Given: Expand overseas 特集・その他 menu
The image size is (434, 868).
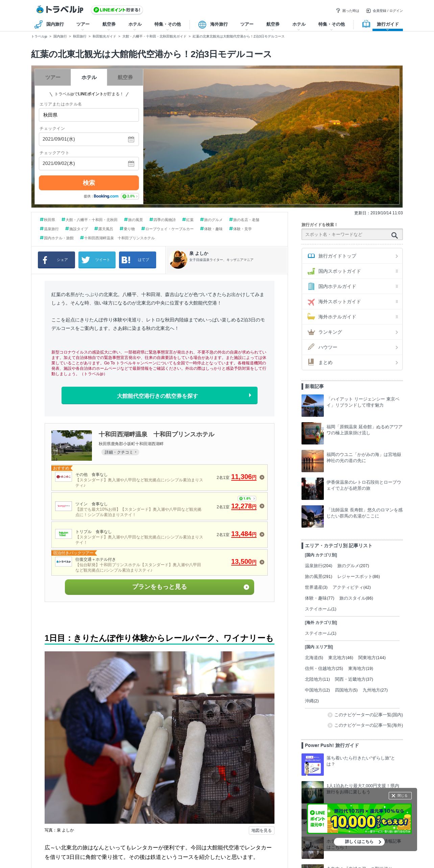Looking at the screenshot, I should tap(331, 25).
